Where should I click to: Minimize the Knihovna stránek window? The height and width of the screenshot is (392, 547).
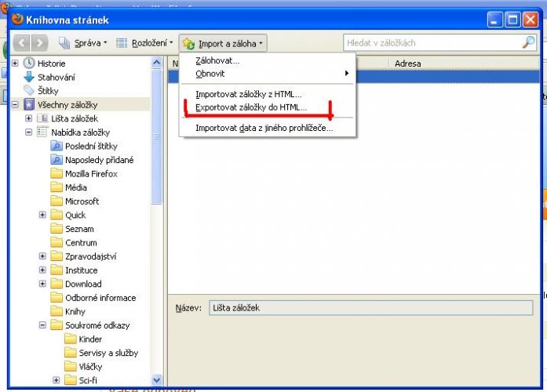point(494,20)
